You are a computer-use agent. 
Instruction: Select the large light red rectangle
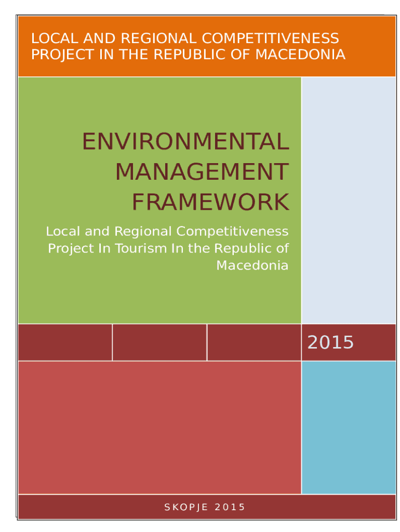tap(159, 427)
